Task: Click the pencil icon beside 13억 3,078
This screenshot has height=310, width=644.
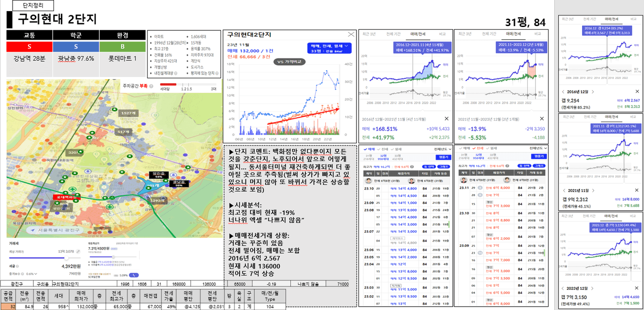Action: (78, 251)
